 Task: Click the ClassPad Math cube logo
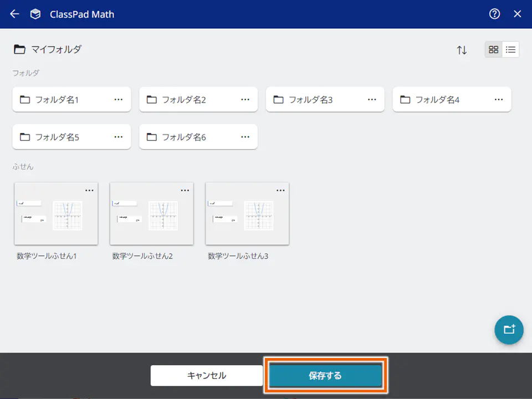pos(35,14)
